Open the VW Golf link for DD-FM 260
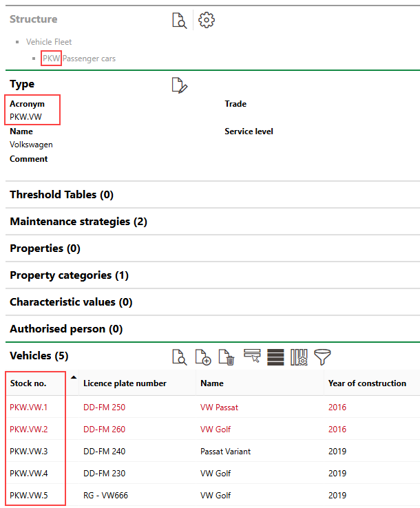This screenshot has height=508, width=420. coord(215,430)
